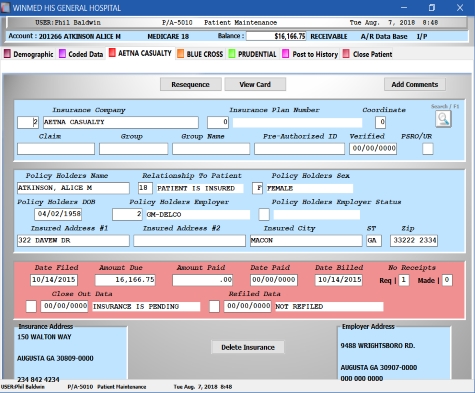
Task: Click the Insurance Plan Number description field
Action: pos(297,123)
